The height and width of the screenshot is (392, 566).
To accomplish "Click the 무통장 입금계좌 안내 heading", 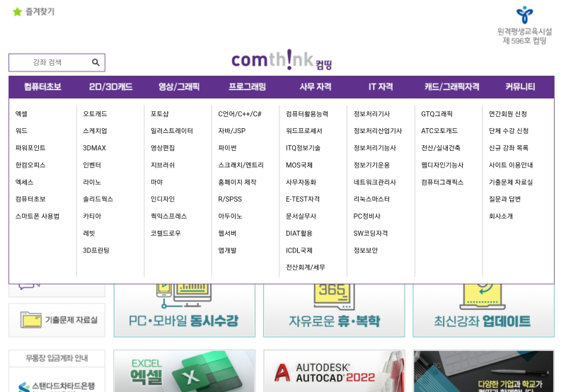I will pyautogui.click(x=57, y=359).
